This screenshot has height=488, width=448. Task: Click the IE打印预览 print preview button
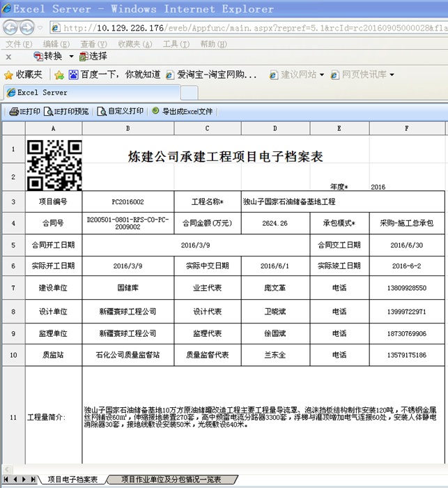tap(66, 112)
